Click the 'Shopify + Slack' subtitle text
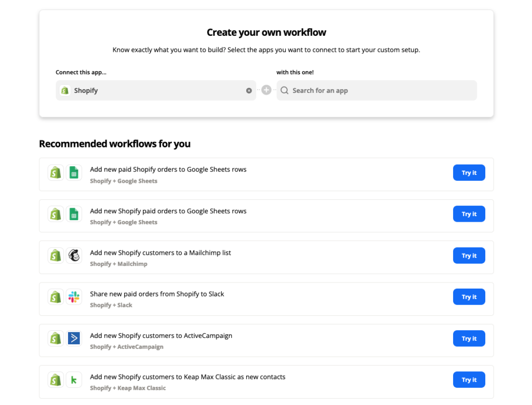Image resolution: width=532 pixels, height=405 pixels. (111, 305)
